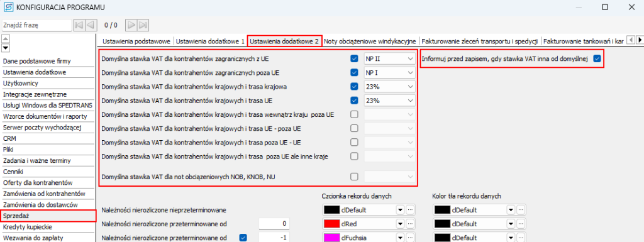Screen dimensions: 644x242
Task: Open the NP I VAT rate dropdown
Action: [x=389, y=73]
